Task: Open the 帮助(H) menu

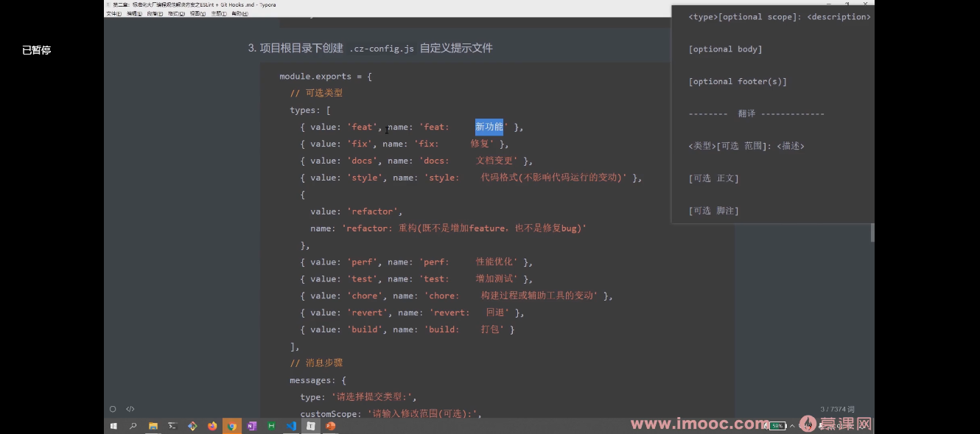Action: point(240,13)
